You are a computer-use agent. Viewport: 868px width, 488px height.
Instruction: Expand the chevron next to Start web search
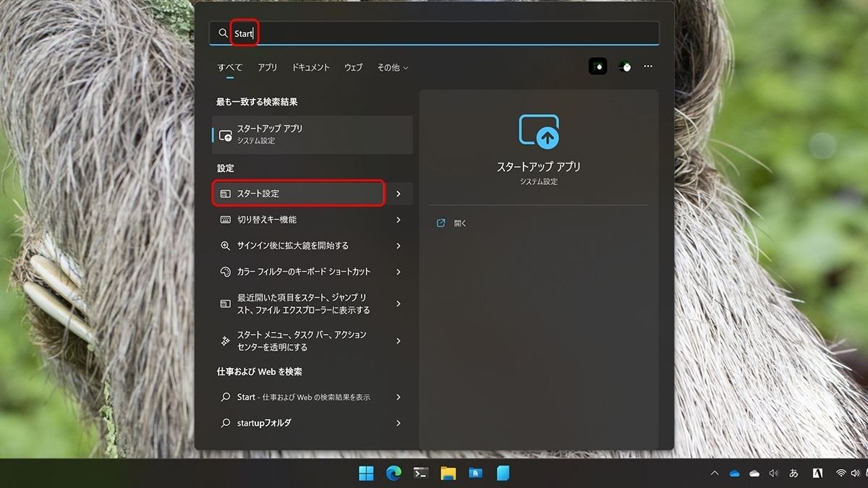tap(399, 397)
